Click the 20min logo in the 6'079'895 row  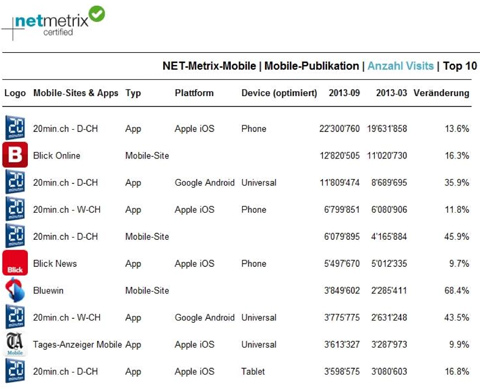pos(15,236)
